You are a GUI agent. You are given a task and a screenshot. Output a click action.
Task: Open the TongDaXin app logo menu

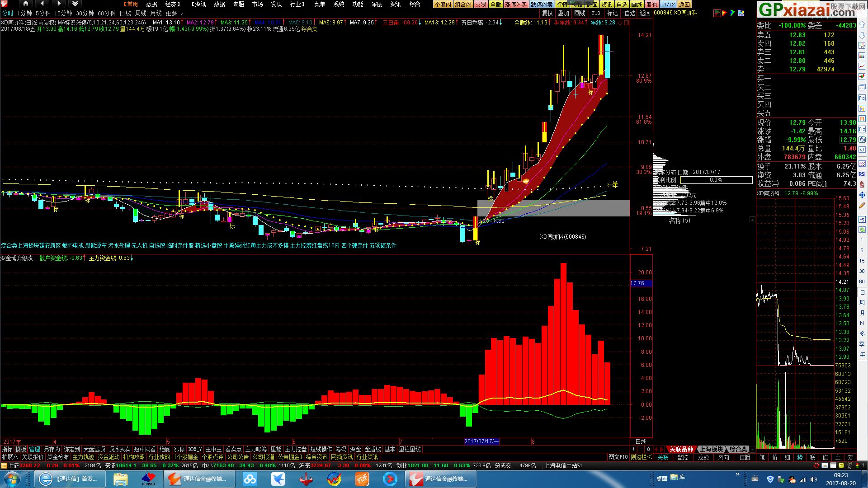point(5,4)
